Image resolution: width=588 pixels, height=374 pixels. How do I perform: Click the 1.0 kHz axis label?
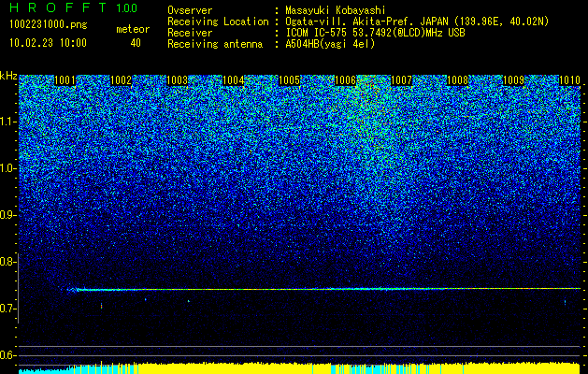pyautogui.click(x=7, y=168)
